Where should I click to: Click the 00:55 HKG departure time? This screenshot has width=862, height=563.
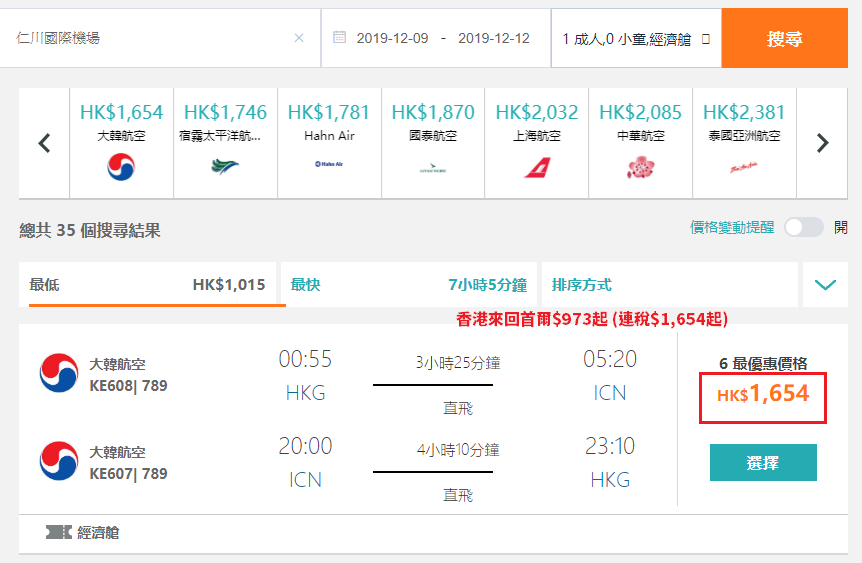(305, 359)
